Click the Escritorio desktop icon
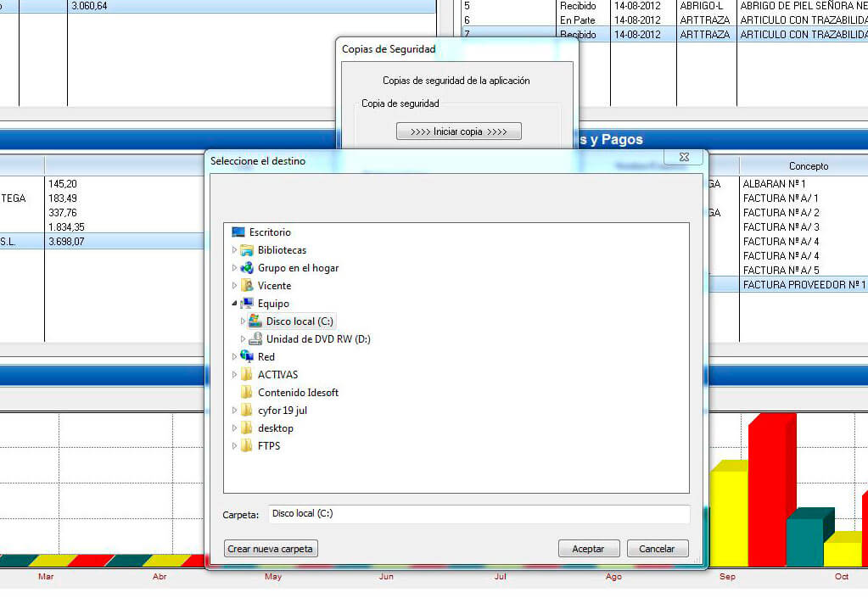Screen dimensions: 868x598 coord(238,232)
